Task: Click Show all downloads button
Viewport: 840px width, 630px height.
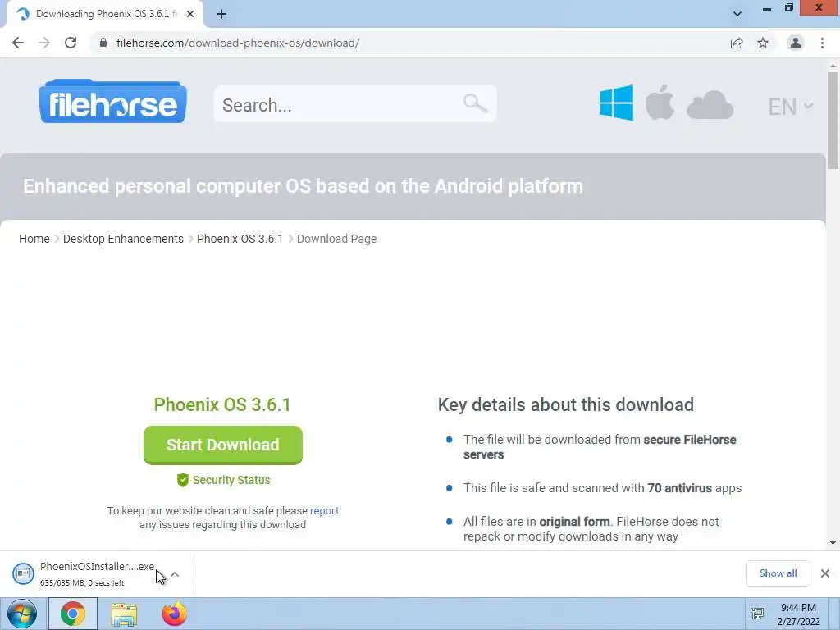Action: (778, 573)
